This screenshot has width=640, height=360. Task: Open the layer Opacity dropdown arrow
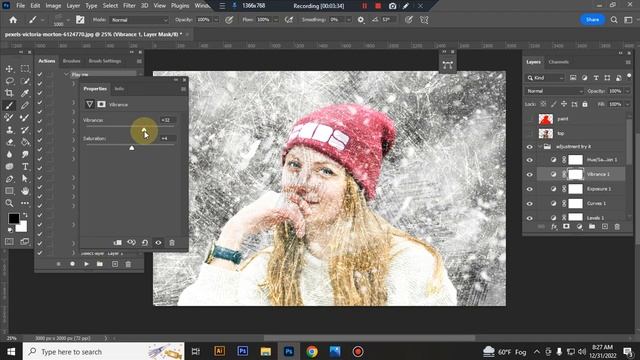tap(627, 91)
